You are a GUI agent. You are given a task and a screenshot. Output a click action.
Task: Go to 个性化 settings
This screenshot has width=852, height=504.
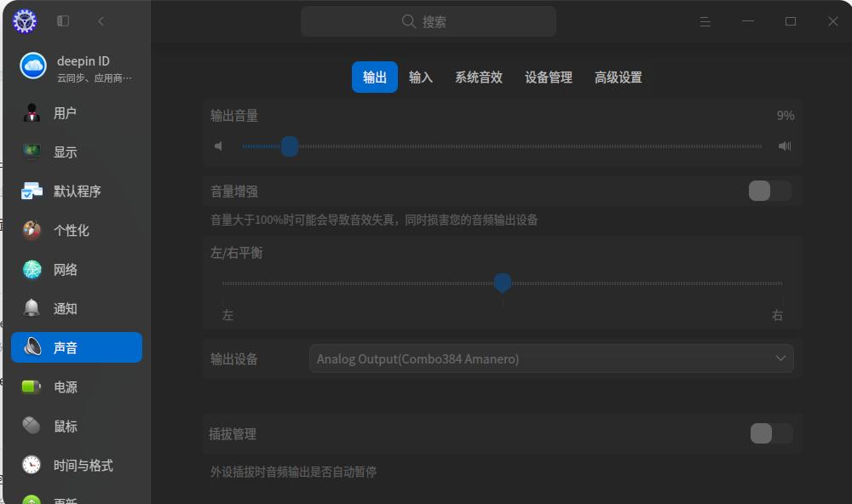(x=77, y=230)
